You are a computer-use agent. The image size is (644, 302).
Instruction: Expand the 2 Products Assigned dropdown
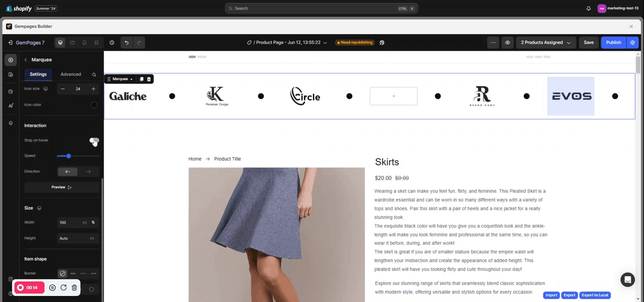click(x=546, y=42)
